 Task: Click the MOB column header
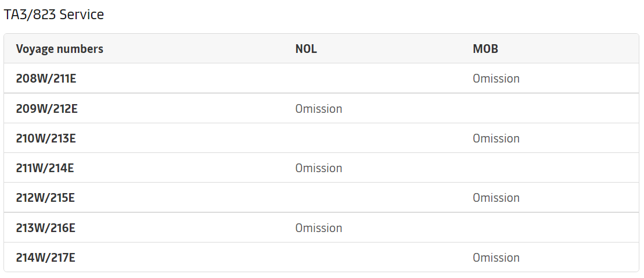click(485, 49)
